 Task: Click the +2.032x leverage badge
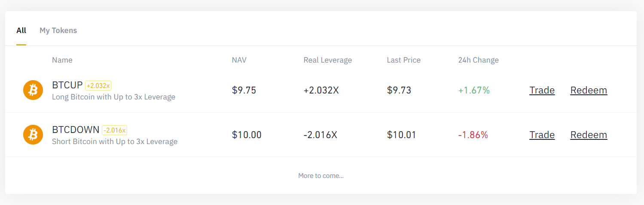[98, 86]
